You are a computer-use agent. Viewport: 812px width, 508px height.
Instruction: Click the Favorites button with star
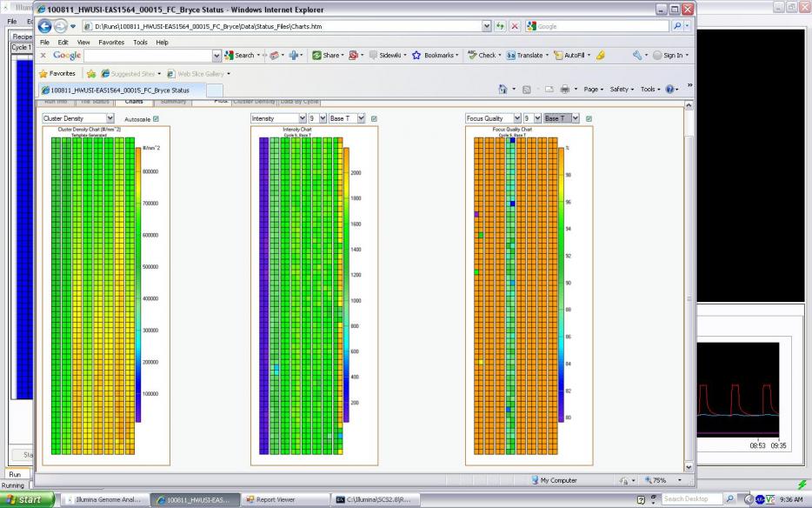[x=57, y=74]
